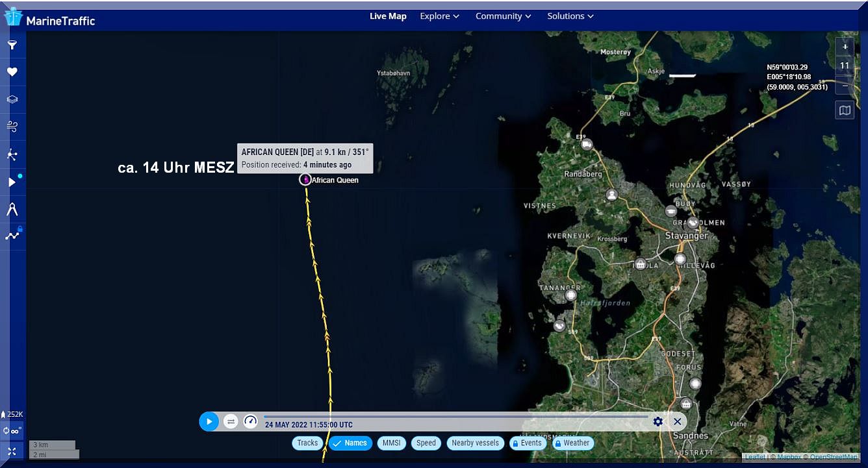This screenshot has width=868, height=468.
Task: Open the Solutions dropdown menu
Action: pos(570,16)
